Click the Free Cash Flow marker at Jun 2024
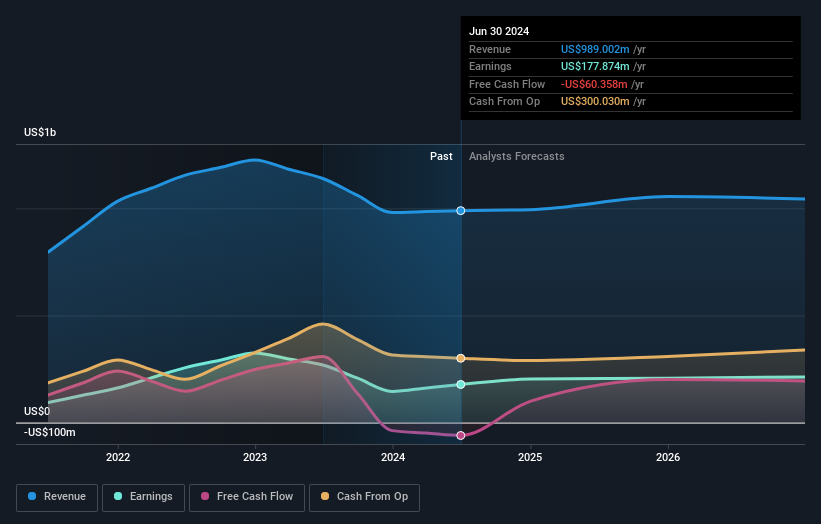The width and height of the screenshot is (821, 524). (x=461, y=436)
